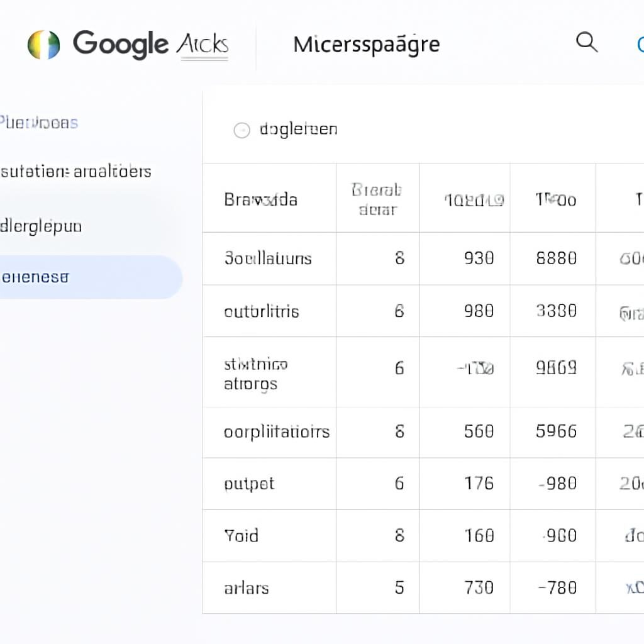
Task: Click the round Google logo icon
Action: 43,45
